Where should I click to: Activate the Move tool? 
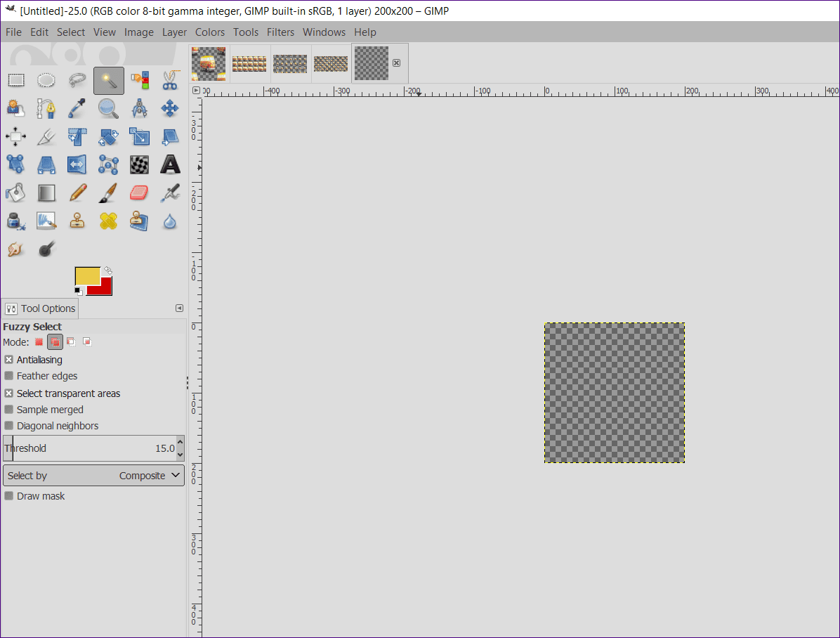tap(170, 109)
